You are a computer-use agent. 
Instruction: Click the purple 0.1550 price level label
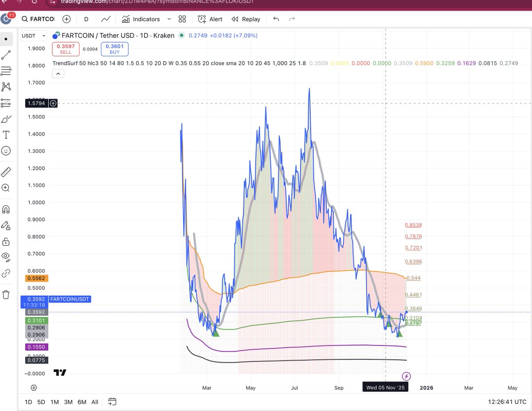point(36,347)
